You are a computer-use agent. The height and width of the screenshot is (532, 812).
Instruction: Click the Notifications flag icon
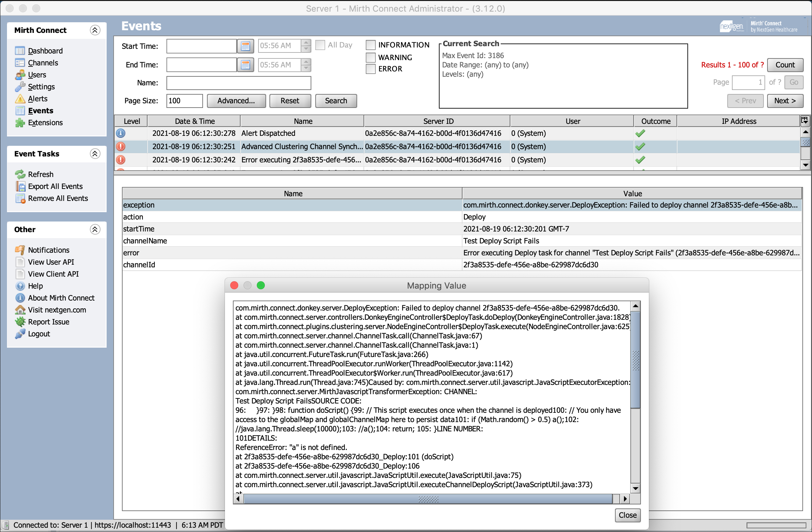coord(20,250)
